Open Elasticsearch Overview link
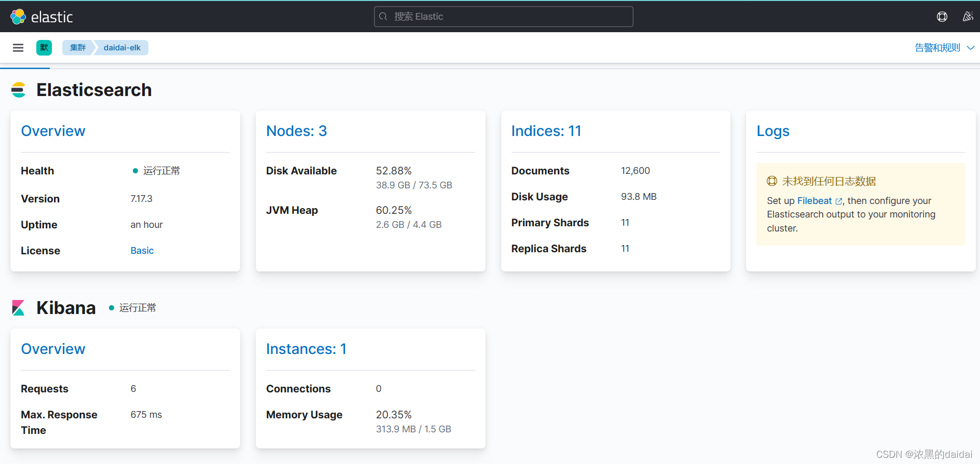 point(53,131)
